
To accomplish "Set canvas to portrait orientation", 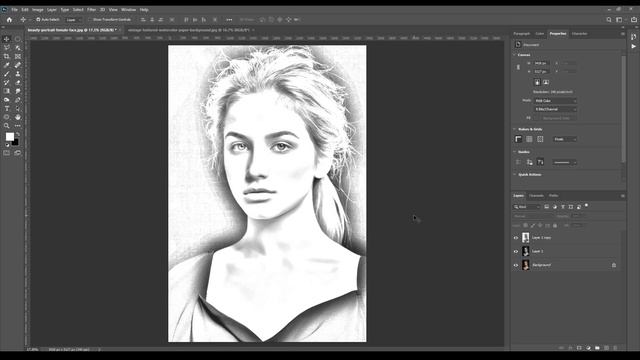I will click(x=537, y=82).
